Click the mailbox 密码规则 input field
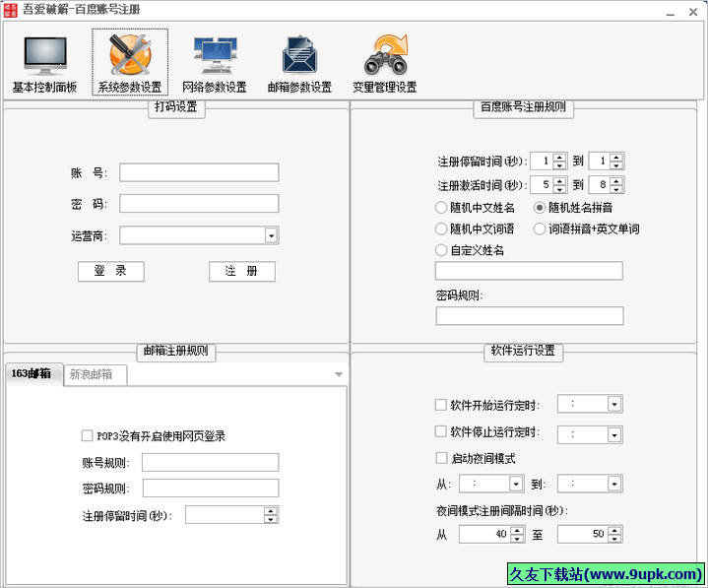The height and width of the screenshot is (588, 708). (x=211, y=489)
